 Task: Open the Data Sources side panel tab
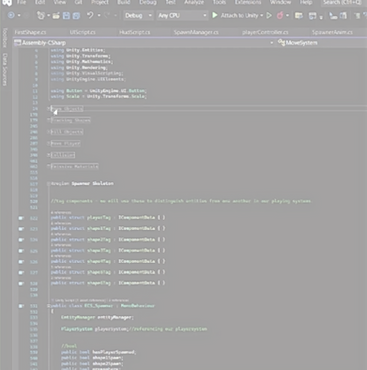coord(5,69)
